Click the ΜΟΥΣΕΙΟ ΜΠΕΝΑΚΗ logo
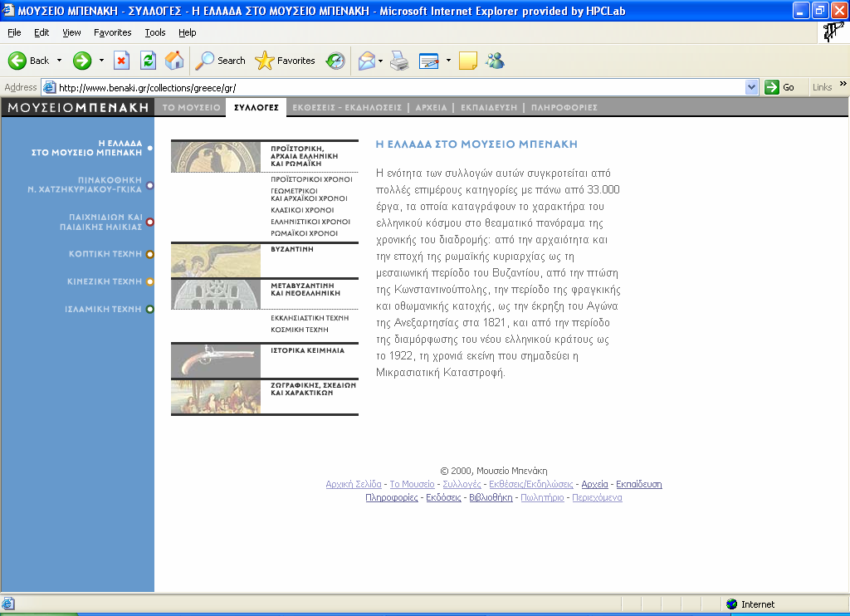The image size is (850, 616). tap(78, 107)
